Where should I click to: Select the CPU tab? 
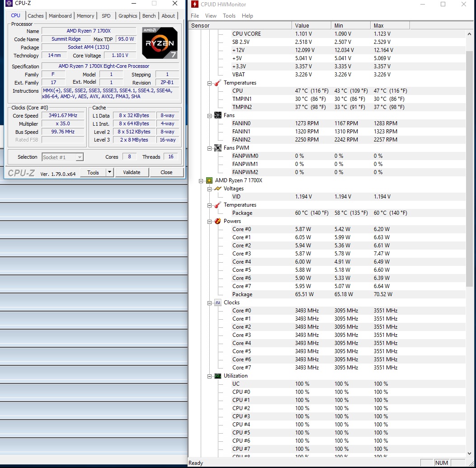click(x=15, y=15)
